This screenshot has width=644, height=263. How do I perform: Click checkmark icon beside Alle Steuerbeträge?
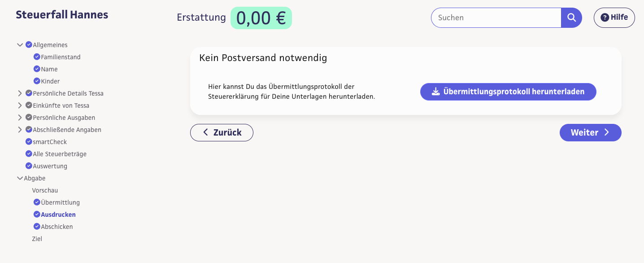[29, 154]
